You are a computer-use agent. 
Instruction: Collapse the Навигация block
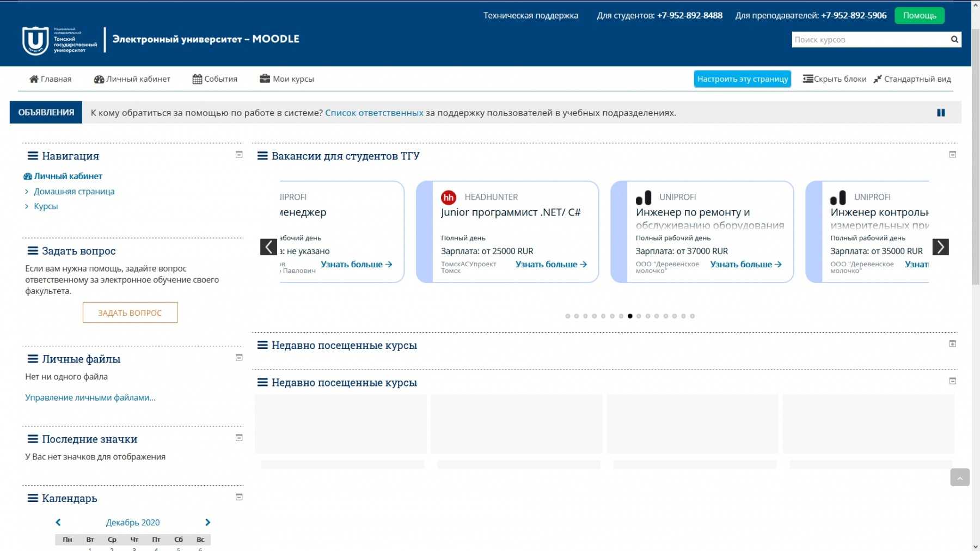(239, 155)
